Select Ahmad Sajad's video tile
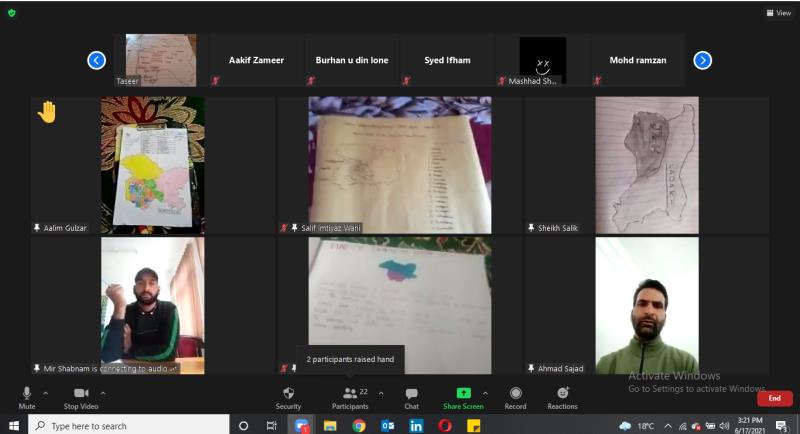The width and height of the screenshot is (800, 434). (x=646, y=305)
